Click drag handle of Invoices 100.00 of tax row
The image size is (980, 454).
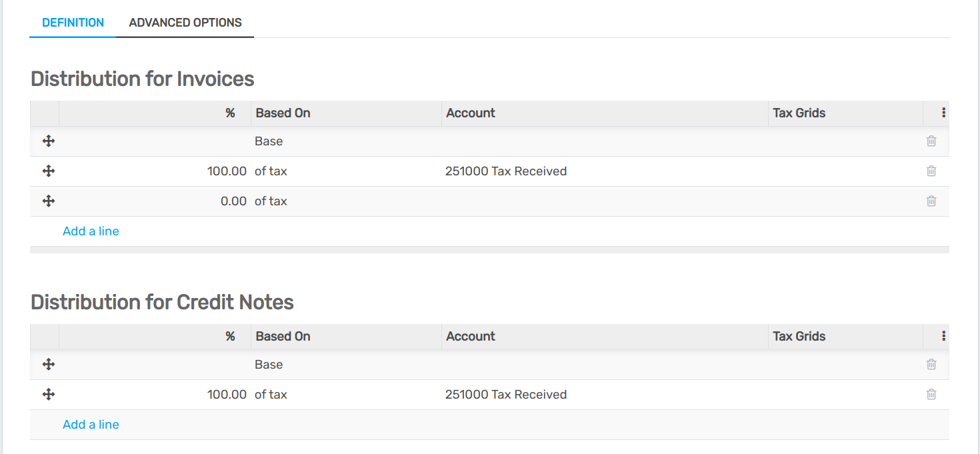pyautogui.click(x=48, y=171)
